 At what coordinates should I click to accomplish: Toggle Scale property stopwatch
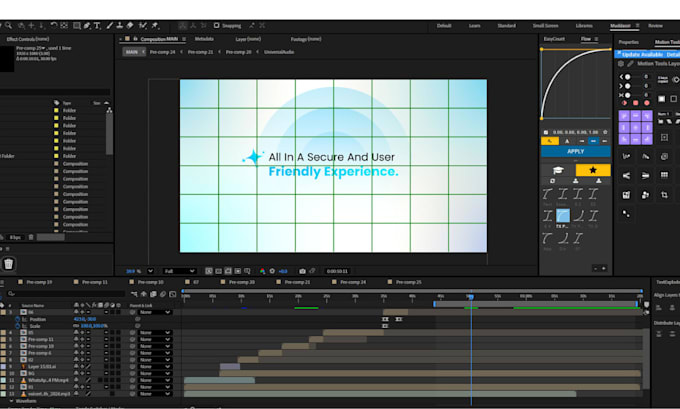(18, 326)
